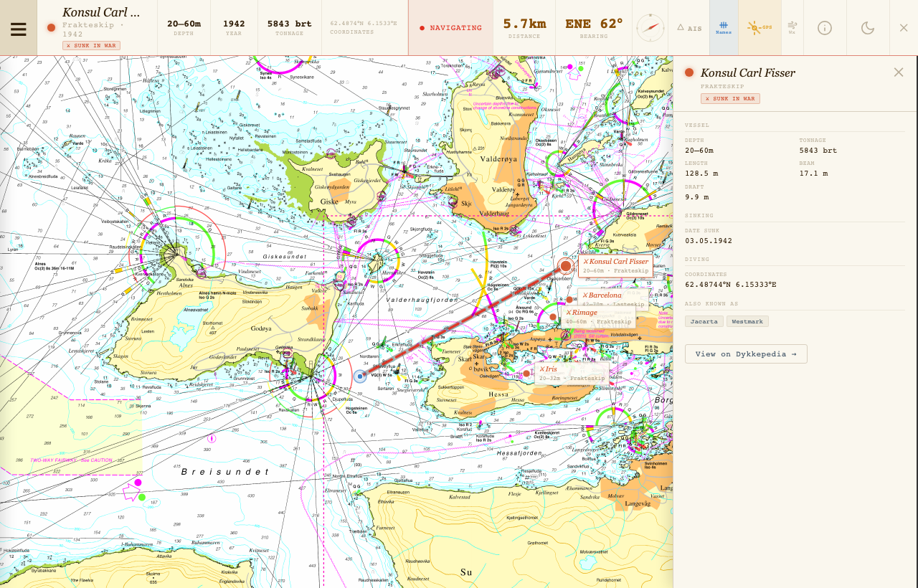Close the Konsul Carl Fisser detail panel

(899, 72)
